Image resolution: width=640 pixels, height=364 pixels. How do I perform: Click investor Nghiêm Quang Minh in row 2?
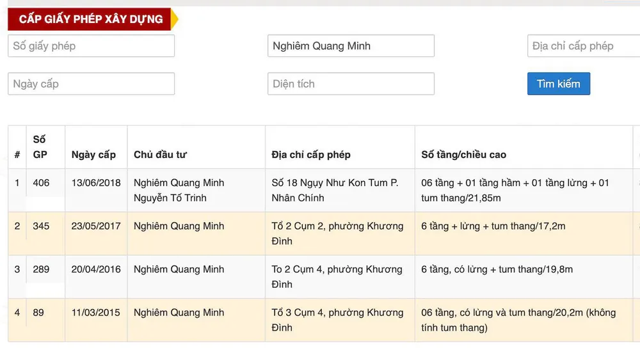pos(179,226)
